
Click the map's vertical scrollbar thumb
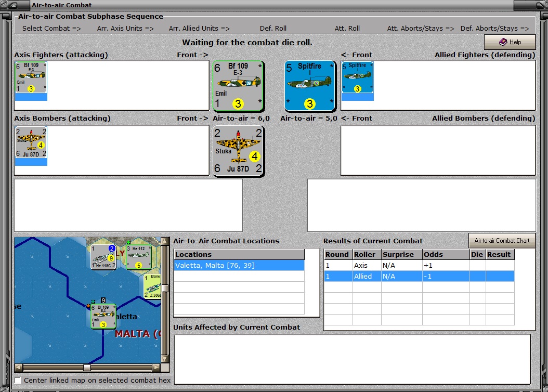click(165, 288)
